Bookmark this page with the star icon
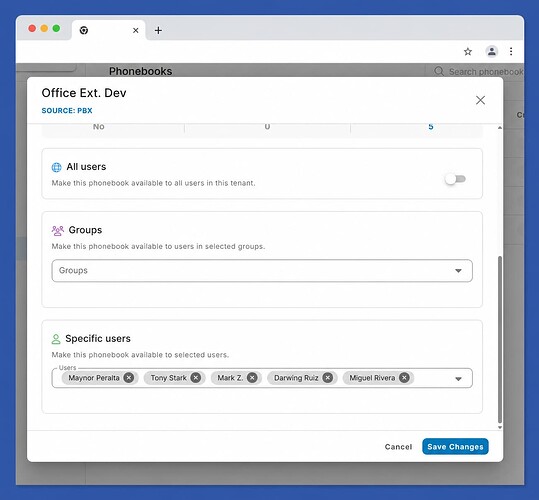Image resolution: width=539 pixels, height=500 pixels. click(x=468, y=52)
